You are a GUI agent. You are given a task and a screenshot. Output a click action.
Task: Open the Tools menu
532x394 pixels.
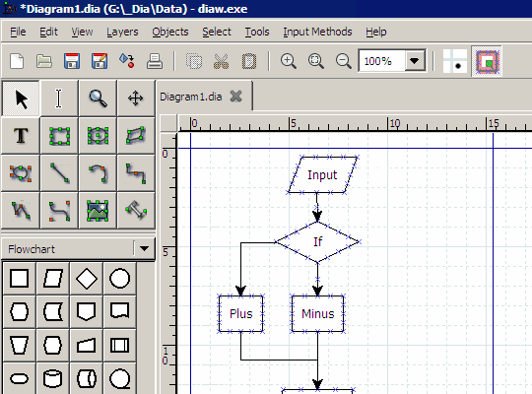(x=257, y=32)
